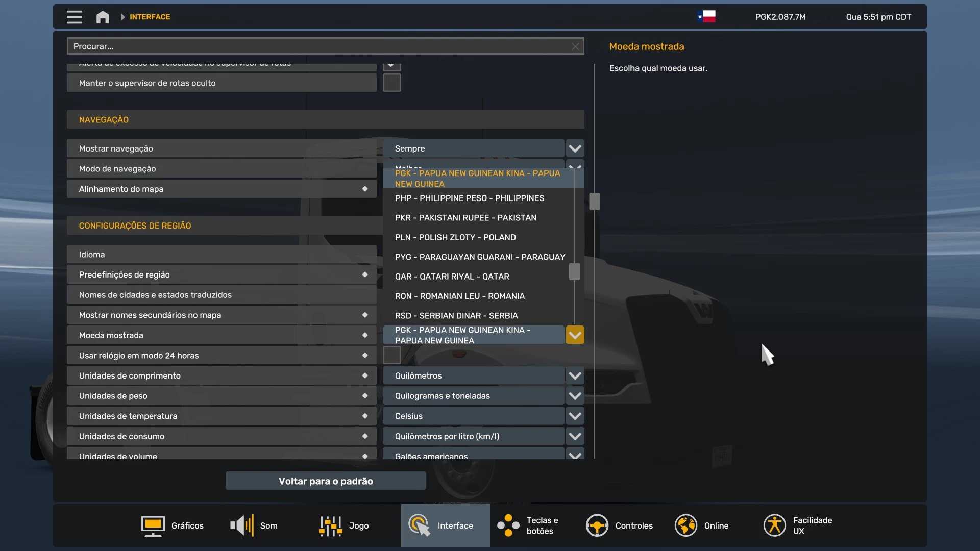Select PLN - Polish Zloty option
The width and height of the screenshot is (980, 551).
coord(455,237)
